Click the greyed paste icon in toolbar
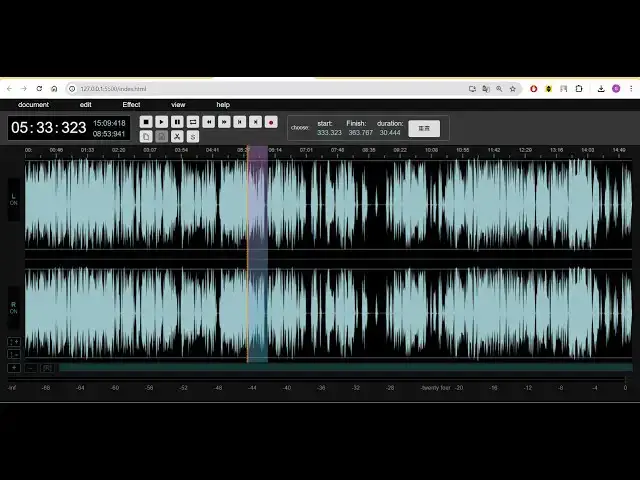 coord(162,136)
